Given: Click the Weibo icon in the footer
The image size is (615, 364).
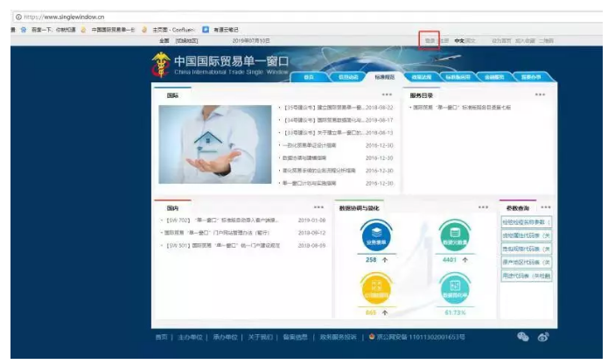Looking at the screenshot, I should point(543,336).
